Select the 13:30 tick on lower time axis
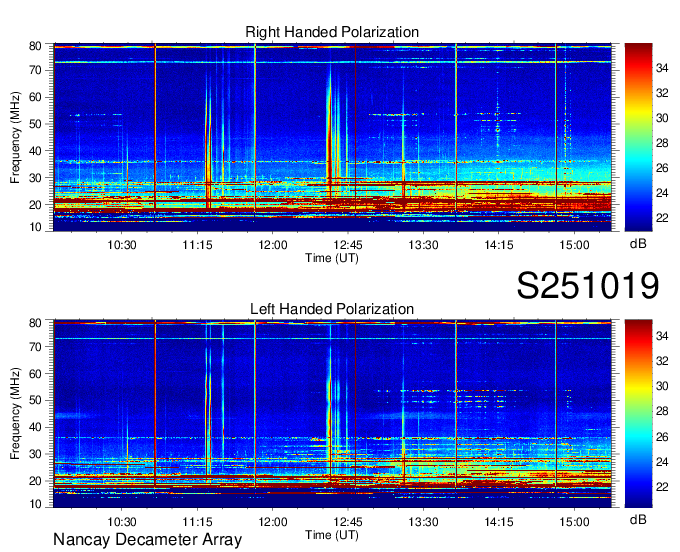680x552 pixels. (x=423, y=521)
